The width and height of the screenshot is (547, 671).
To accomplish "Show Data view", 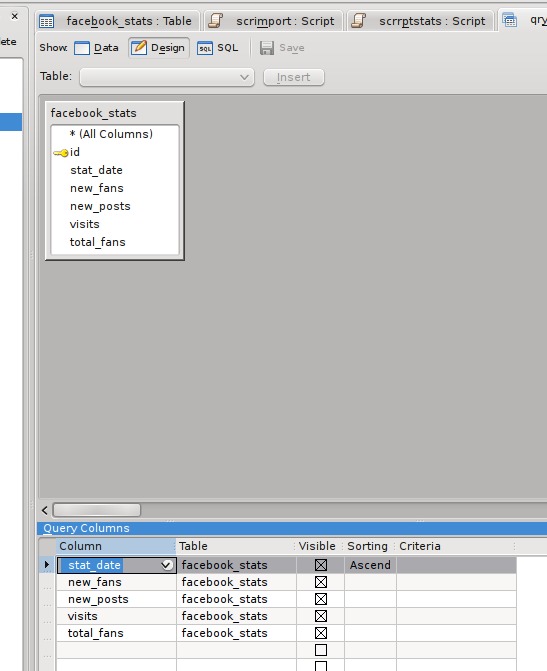I will point(96,48).
